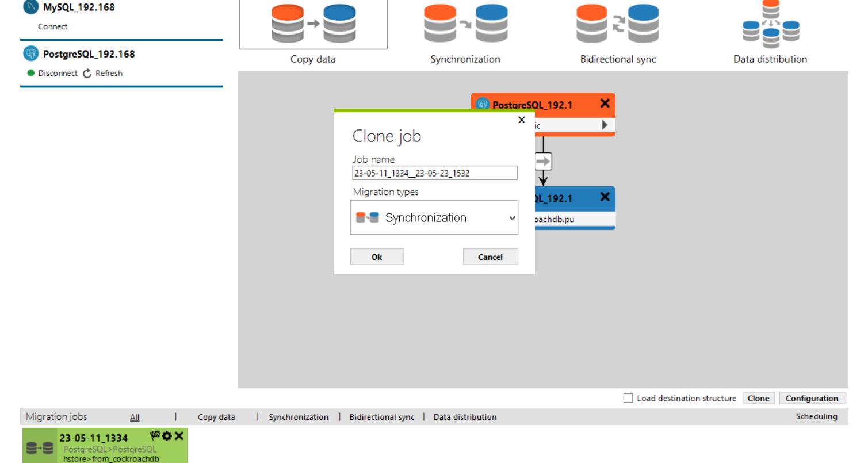The height and width of the screenshot is (463, 868).
Task: Click PostgreSQL>PostgreSQL text on job card
Action: point(110,449)
